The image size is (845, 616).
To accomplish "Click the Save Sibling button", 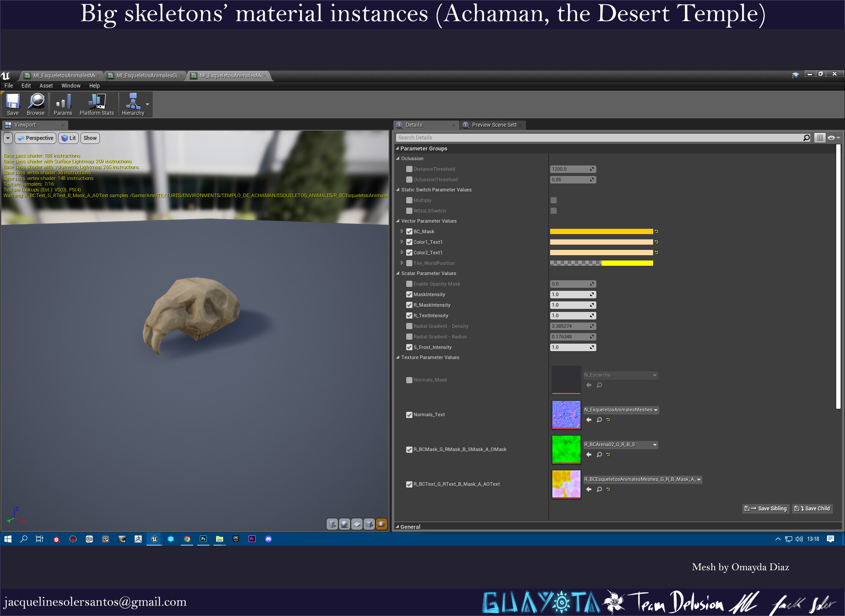I will pos(766,509).
